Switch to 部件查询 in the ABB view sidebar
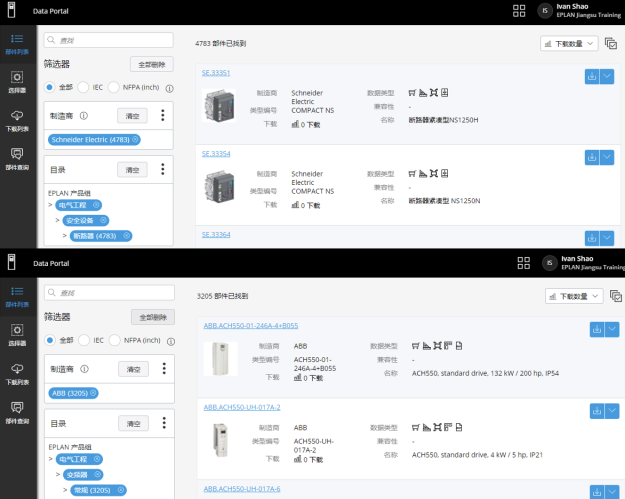The image size is (625, 499). click(x=15, y=410)
